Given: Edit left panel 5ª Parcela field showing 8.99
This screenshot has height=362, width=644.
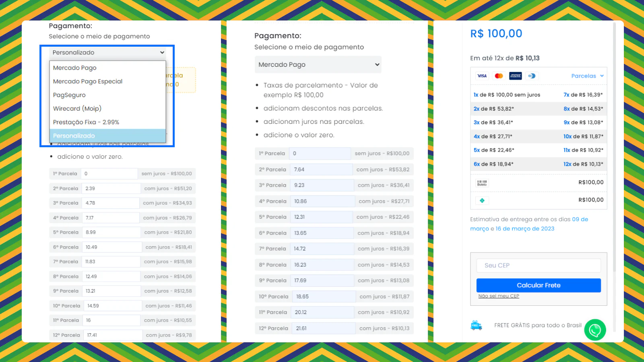Looking at the screenshot, I should click(111, 232).
